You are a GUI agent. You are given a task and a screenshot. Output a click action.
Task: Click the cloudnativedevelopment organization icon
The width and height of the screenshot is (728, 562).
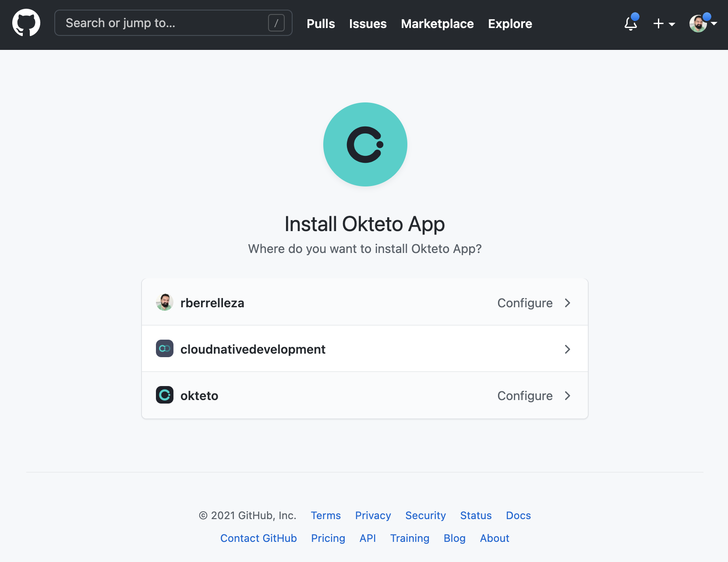(165, 349)
